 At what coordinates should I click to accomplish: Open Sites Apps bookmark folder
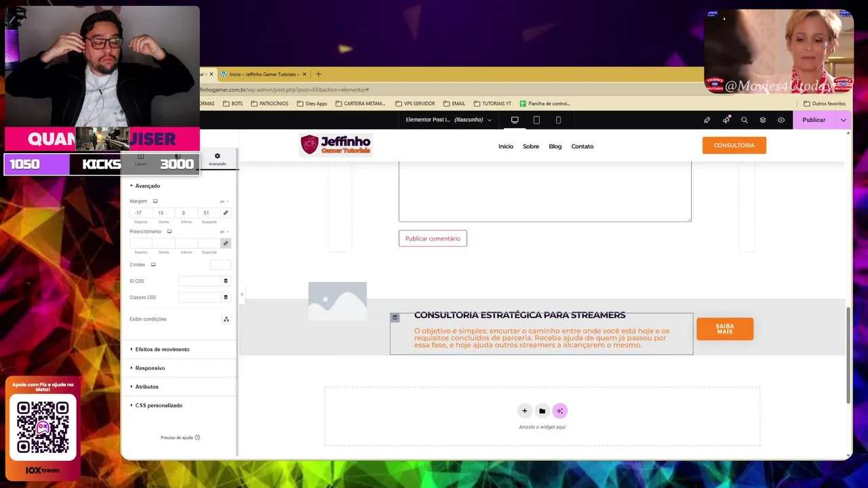(x=312, y=104)
